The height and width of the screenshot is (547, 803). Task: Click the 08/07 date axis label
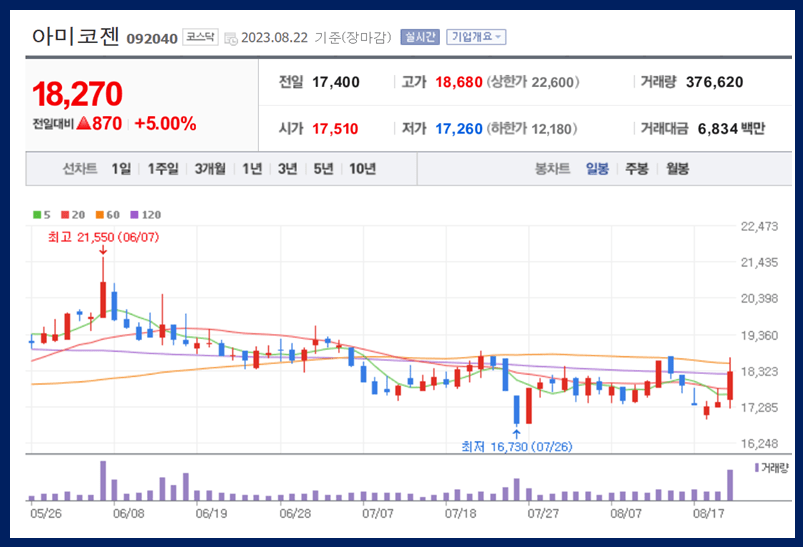click(626, 513)
